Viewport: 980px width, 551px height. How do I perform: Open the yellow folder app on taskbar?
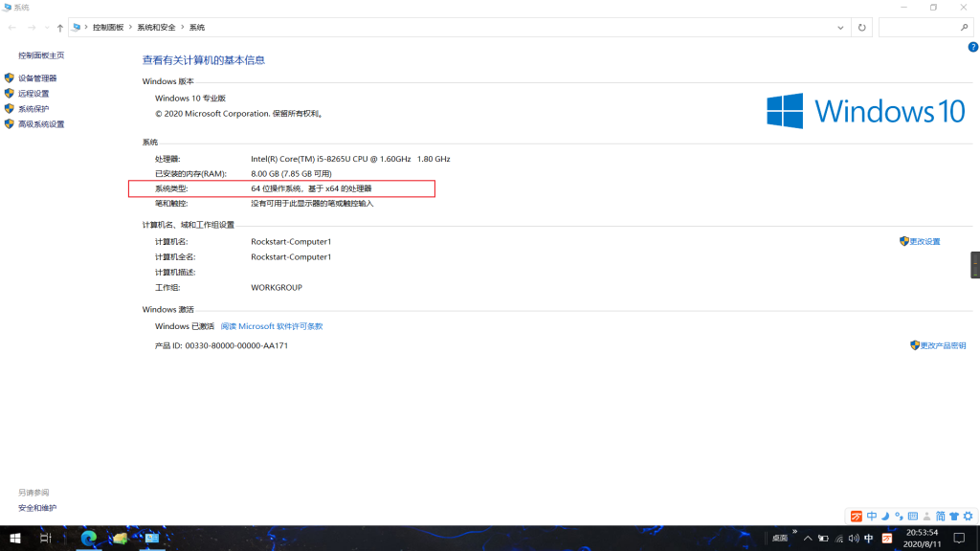pyautogui.click(x=120, y=538)
